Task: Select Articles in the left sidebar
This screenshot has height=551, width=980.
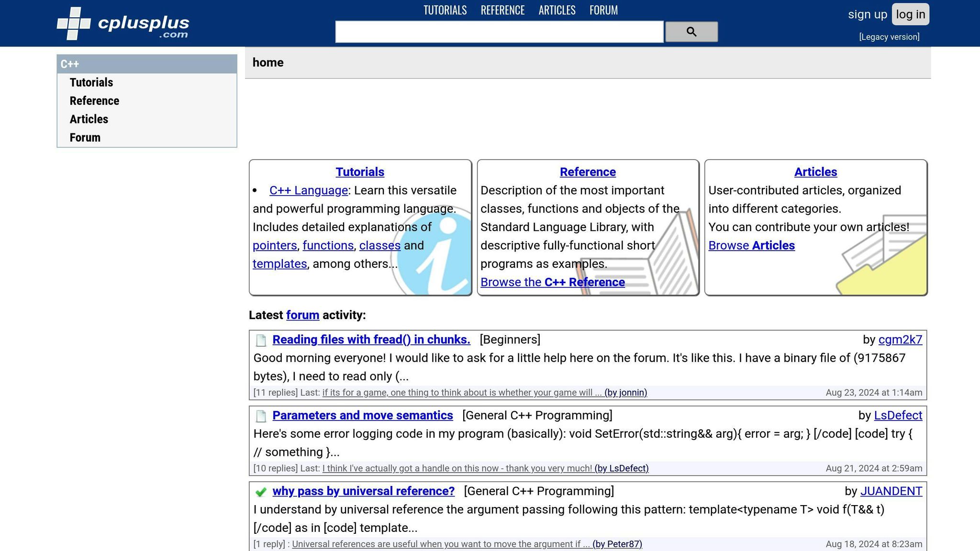Action: pyautogui.click(x=89, y=119)
